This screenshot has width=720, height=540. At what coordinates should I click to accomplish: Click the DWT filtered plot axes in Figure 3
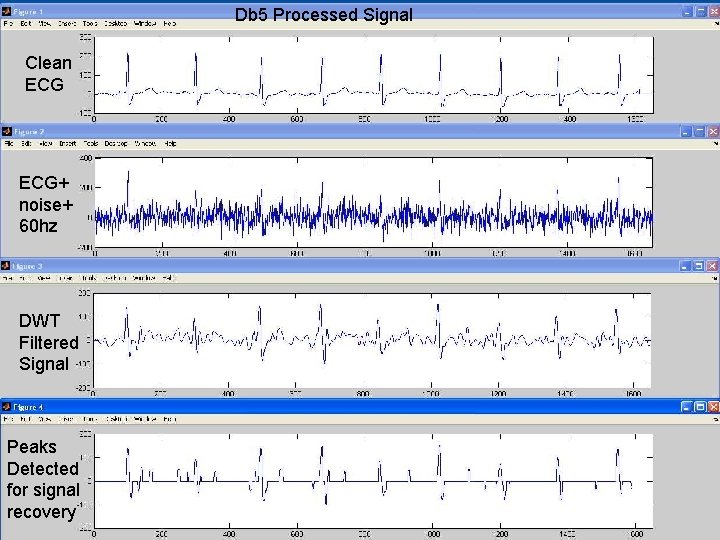click(x=372, y=340)
